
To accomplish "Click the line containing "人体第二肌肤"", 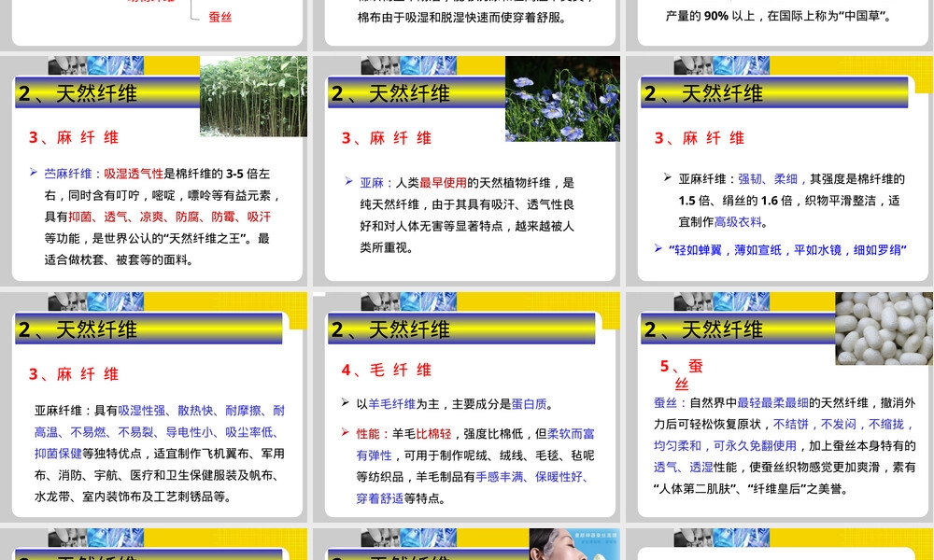I will tap(751, 488).
